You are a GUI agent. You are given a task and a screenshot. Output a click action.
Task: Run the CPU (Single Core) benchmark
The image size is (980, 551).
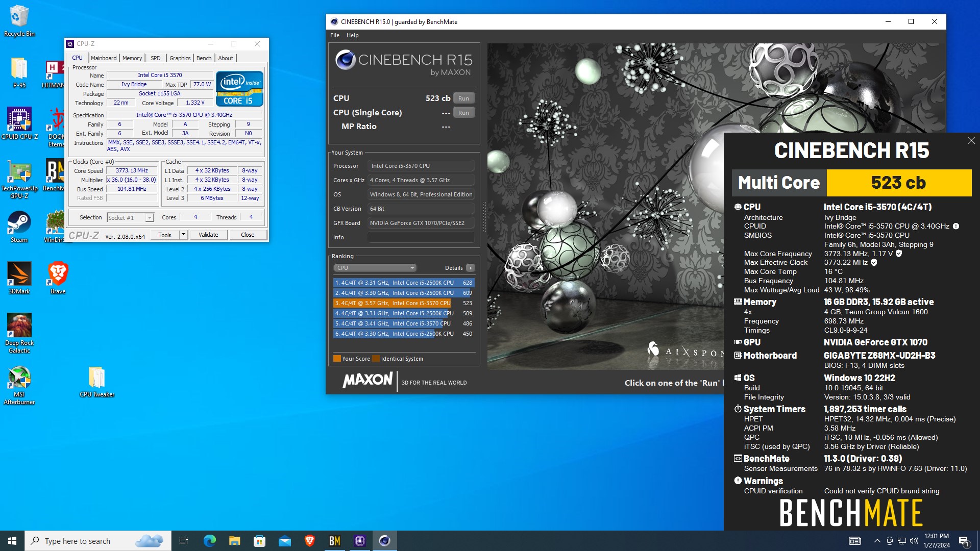tap(463, 113)
